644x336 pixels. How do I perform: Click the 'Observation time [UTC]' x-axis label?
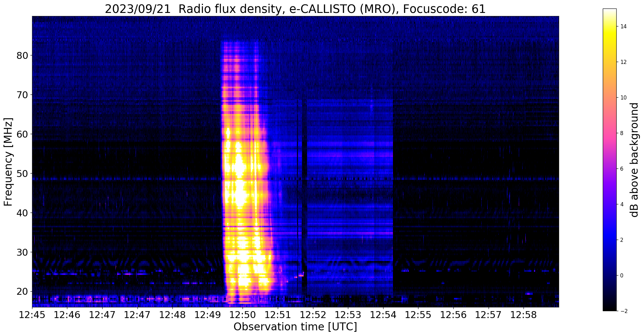295,327
